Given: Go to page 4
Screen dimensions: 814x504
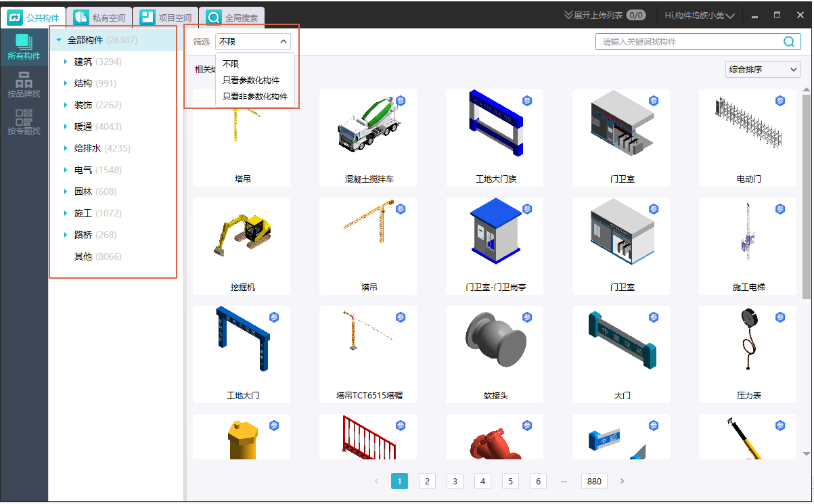Looking at the screenshot, I should [x=482, y=481].
